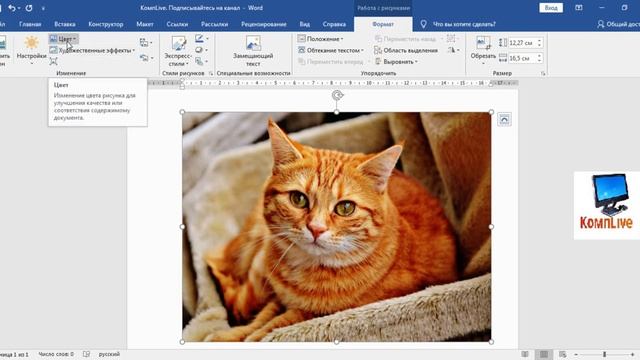
Task: Click the русский language indicator
Action: point(109,354)
